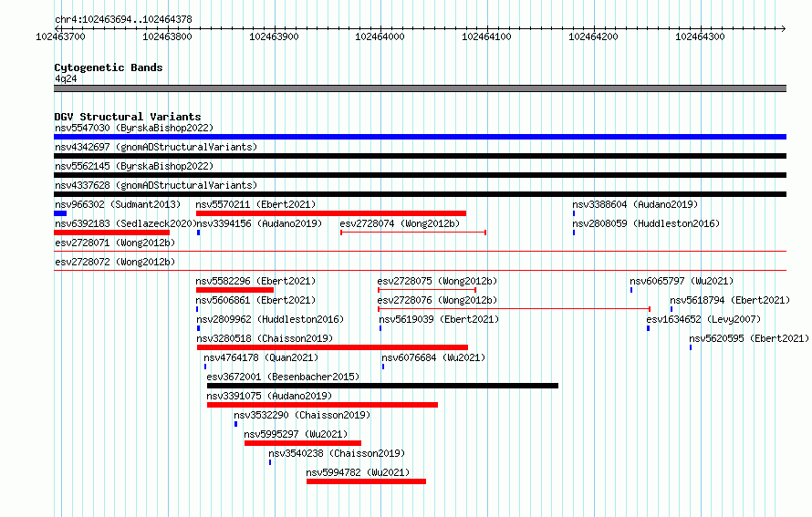Open nsv3540238 (Chaisson2019) label
Screen dimensions: 812x517
(x=337, y=453)
